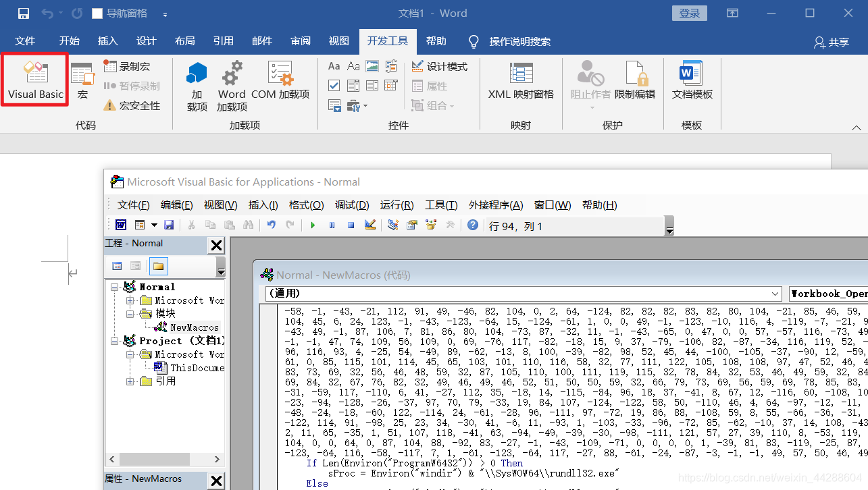
Task: Run Sub with green play icon
Action: tap(313, 225)
